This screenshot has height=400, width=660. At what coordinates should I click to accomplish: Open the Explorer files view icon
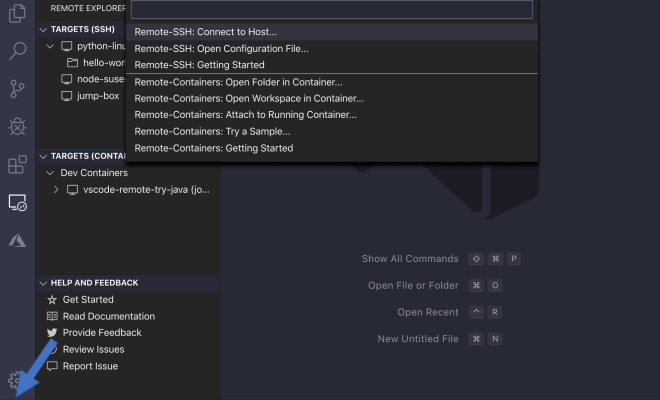[17, 13]
